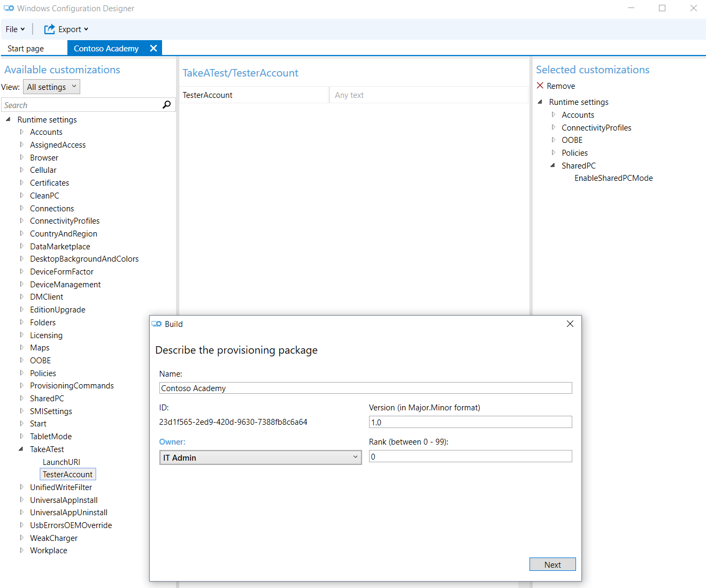The width and height of the screenshot is (706, 588).
Task: Expand the Certificates node arrow
Action: [x=21, y=182]
